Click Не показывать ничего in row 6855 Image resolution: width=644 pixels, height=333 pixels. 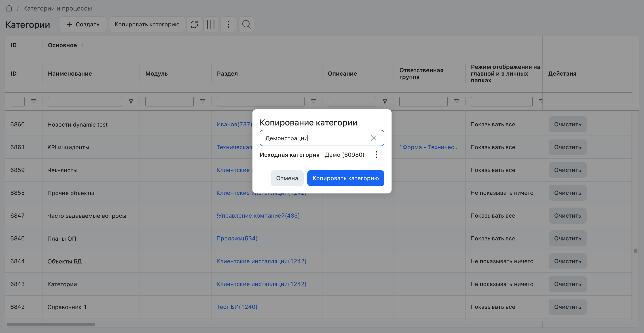(x=502, y=193)
